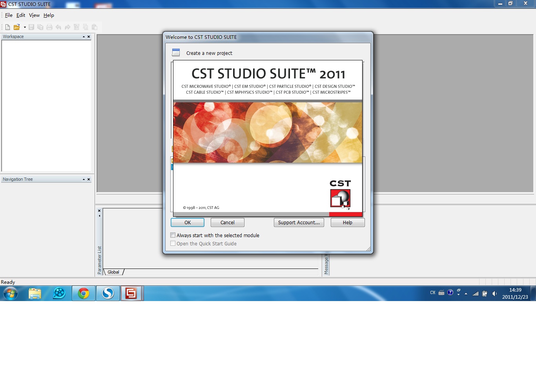
Task: Click the Copy toolbar icon
Action: coord(86,27)
